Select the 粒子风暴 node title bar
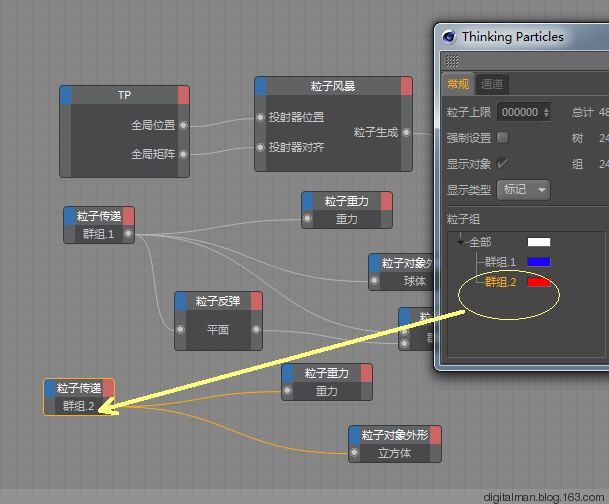The height and width of the screenshot is (504, 609). coord(333,86)
